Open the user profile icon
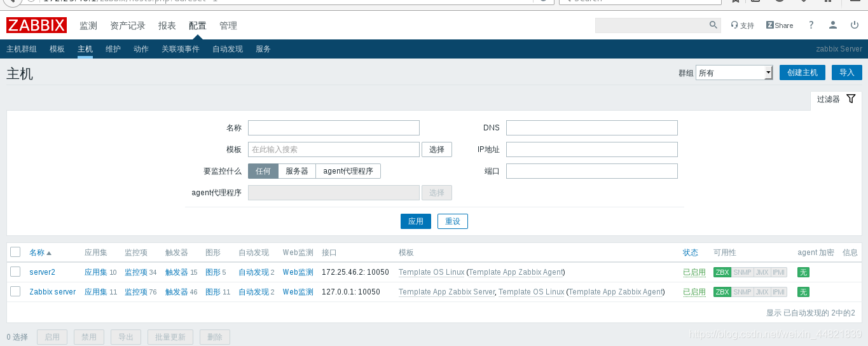This screenshot has width=868, height=346. click(832, 25)
